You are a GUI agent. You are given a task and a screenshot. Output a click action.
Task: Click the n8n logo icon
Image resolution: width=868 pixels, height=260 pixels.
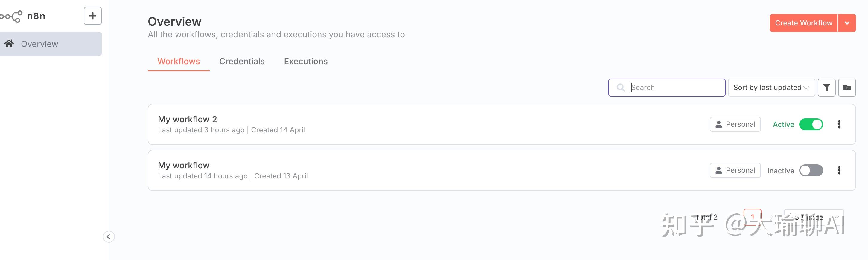pos(11,16)
